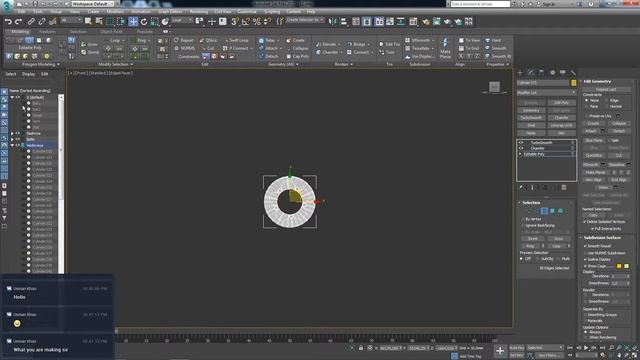This screenshot has height=360, width=640.
Task: Choose the Select Object tool
Action: click(x=88, y=22)
